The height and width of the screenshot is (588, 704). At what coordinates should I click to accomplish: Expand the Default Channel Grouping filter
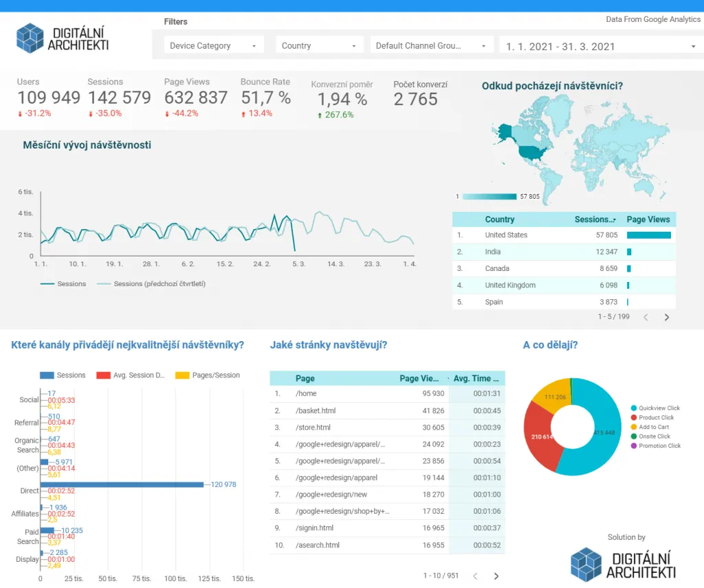(x=432, y=45)
